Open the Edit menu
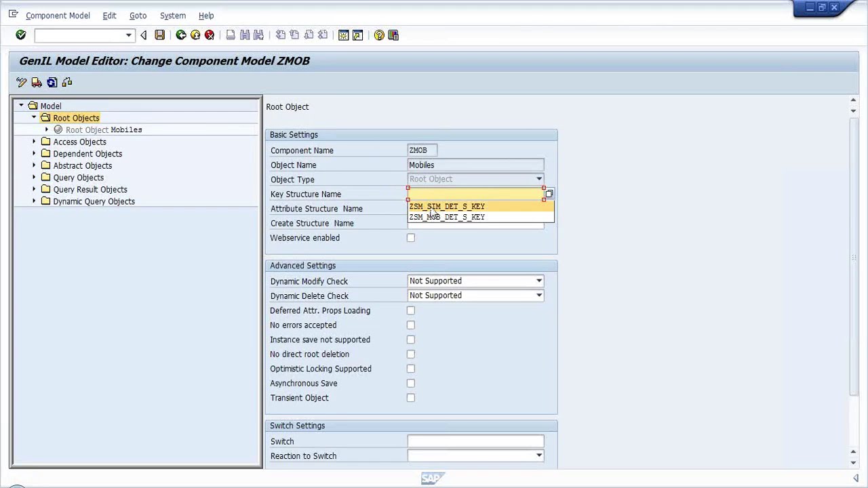This screenshot has height=488, width=868. 109,16
